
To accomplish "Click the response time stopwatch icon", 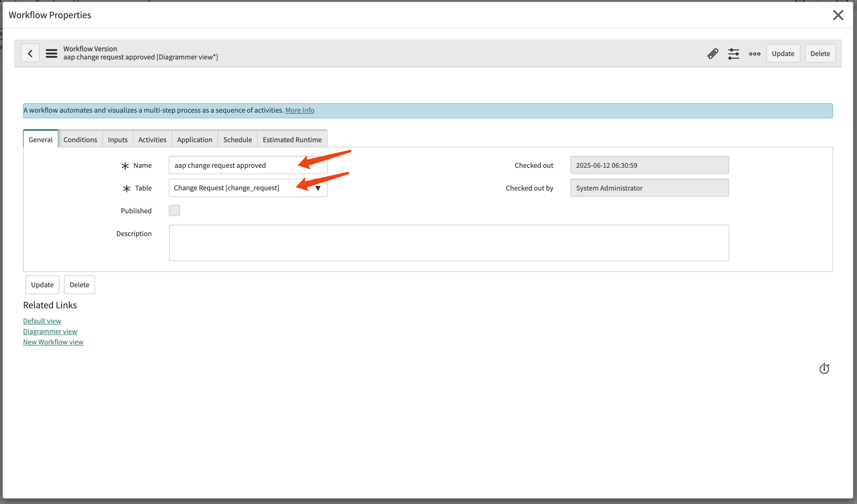I will click(824, 368).
